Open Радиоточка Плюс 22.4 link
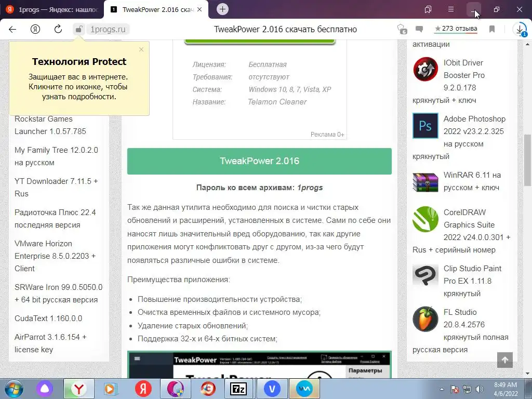 (55, 219)
